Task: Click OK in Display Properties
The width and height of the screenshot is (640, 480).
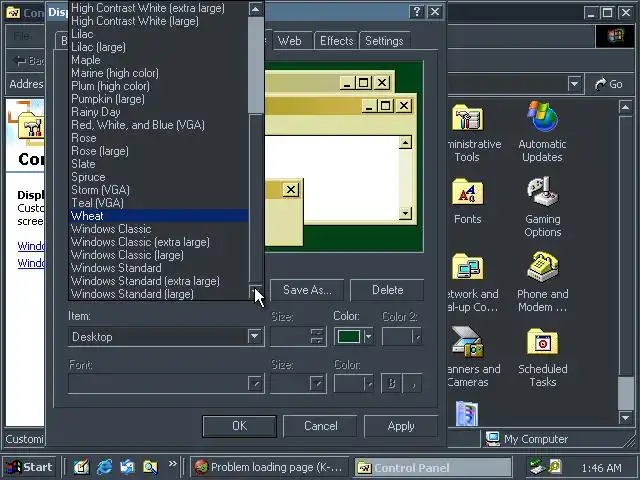Action: pyautogui.click(x=239, y=426)
